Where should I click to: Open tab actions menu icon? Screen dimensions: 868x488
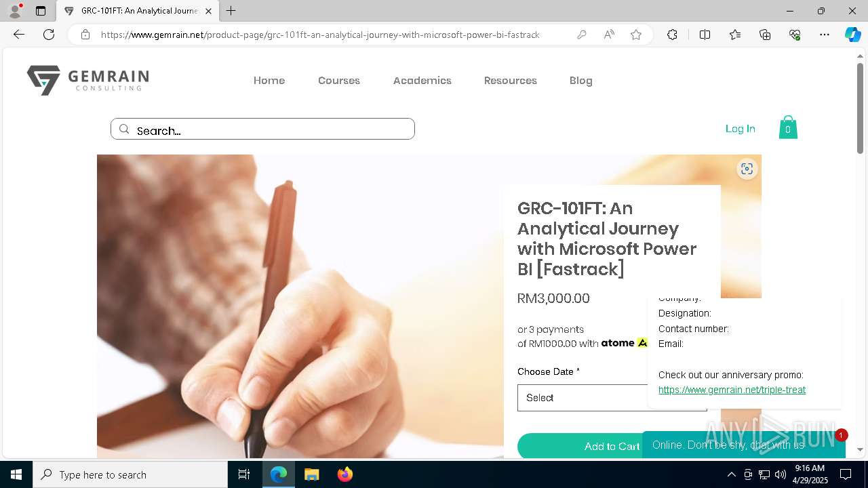(41, 11)
